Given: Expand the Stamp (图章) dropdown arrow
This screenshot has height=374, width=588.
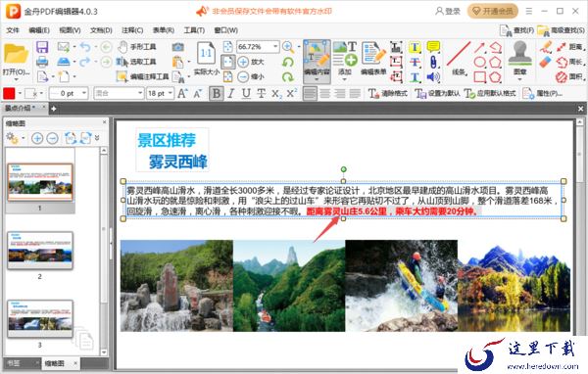Looking at the screenshot, I should point(519,80).
